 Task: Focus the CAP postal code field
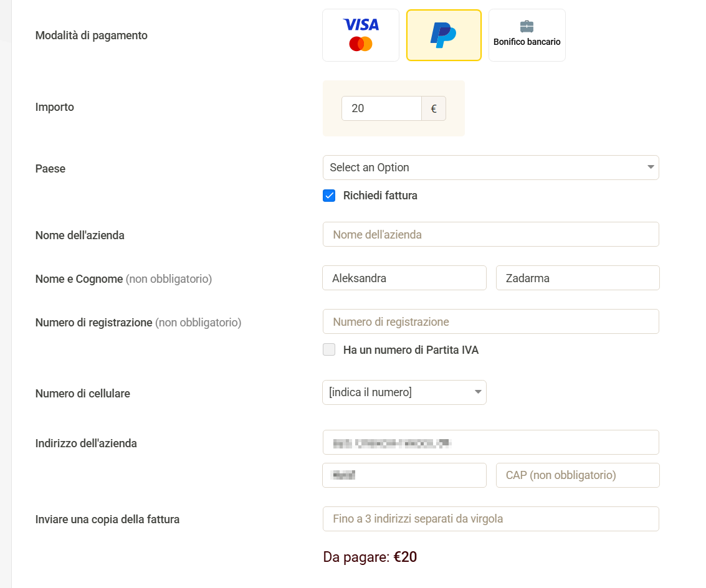(577, 475)
